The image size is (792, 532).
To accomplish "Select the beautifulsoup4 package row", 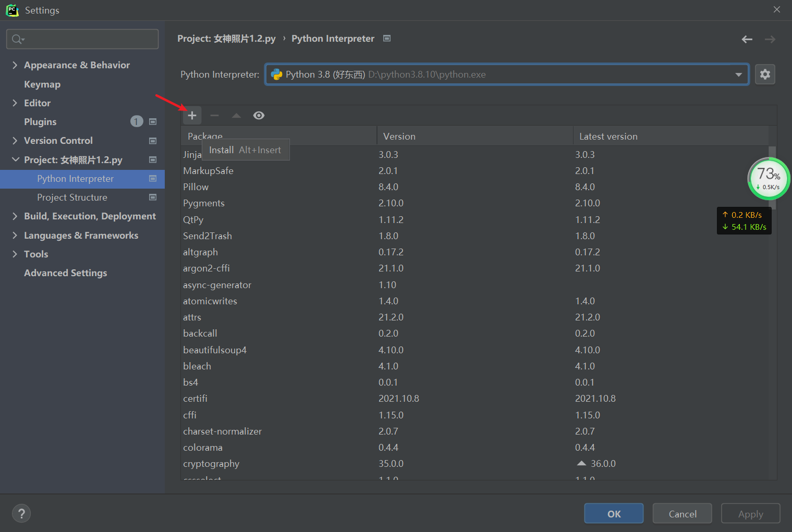I will tap(474, 350).
